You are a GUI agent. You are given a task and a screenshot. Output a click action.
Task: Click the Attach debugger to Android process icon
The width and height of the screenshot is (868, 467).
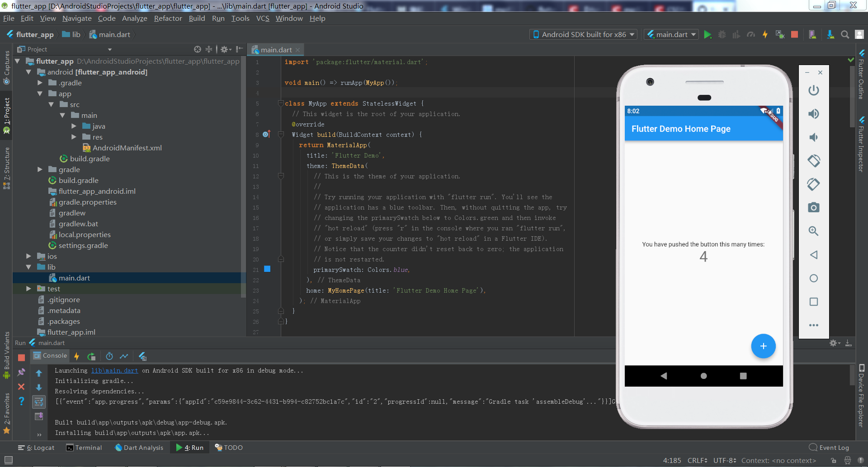[x=779, y=35]
